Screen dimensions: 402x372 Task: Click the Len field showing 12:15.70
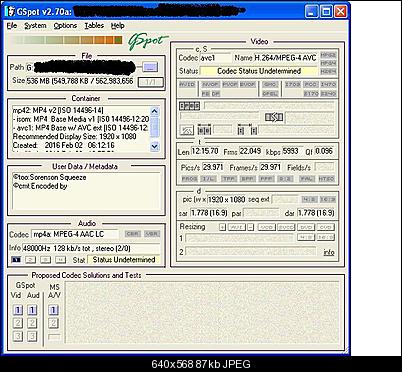(204, 151)
